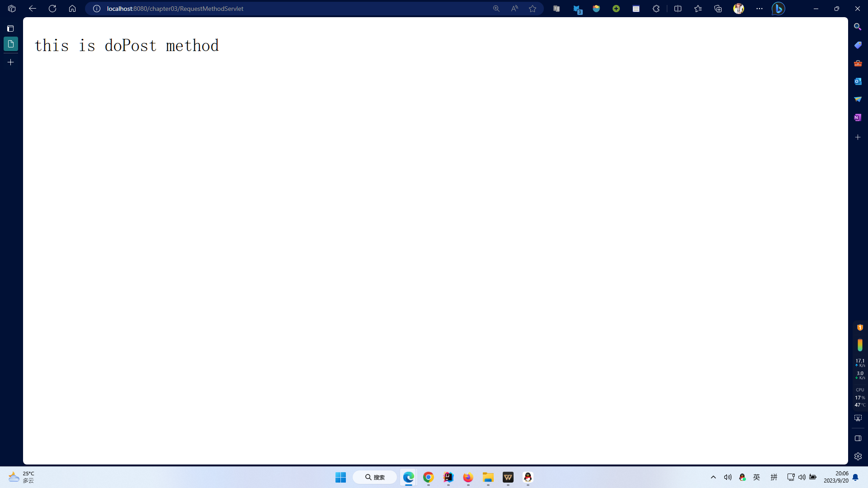
Task: Open the home page
Action: (x=72, y=9)
